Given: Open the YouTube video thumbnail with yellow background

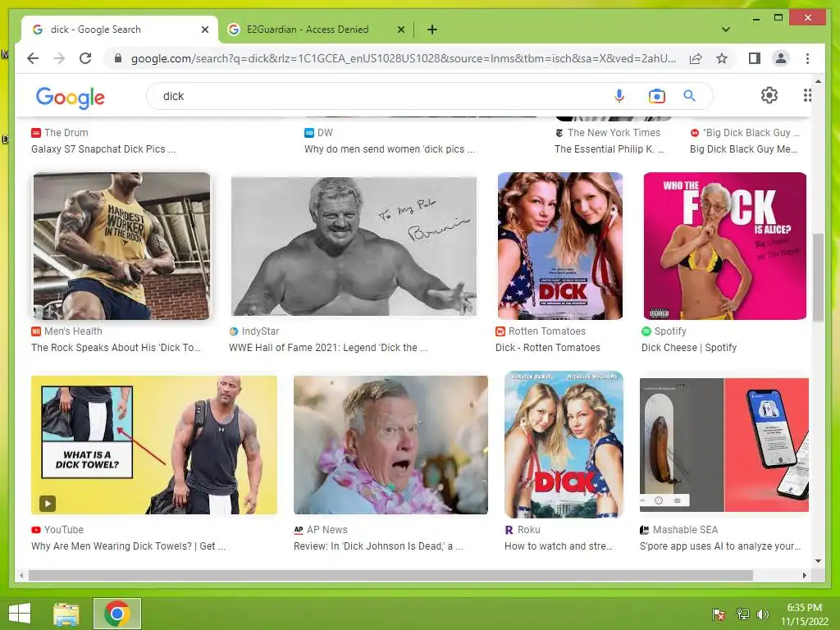Looking at the screenshot, I should [x=154, y=445].
